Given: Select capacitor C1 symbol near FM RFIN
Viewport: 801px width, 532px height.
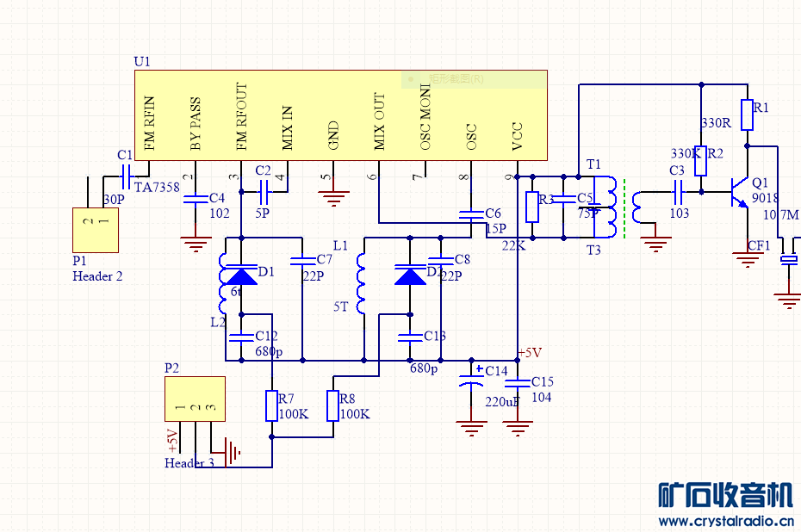Looking at the screenshot, I should tap(126, 176).
